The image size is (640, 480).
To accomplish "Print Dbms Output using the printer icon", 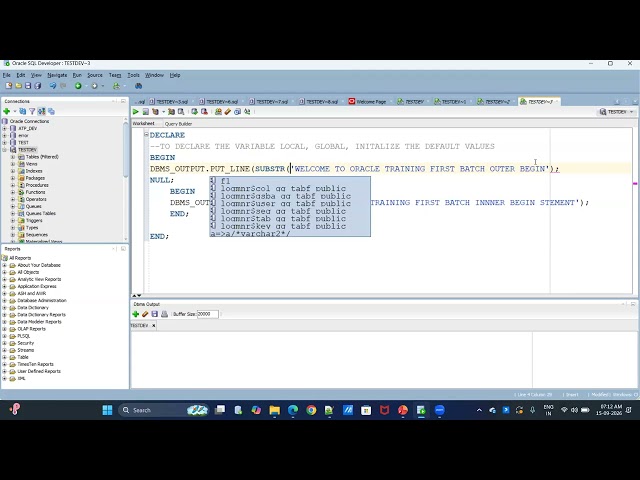I will coord(164,314).
